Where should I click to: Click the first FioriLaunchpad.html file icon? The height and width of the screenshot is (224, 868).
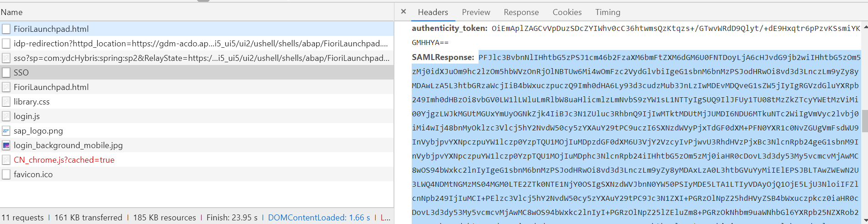[6, 29]
